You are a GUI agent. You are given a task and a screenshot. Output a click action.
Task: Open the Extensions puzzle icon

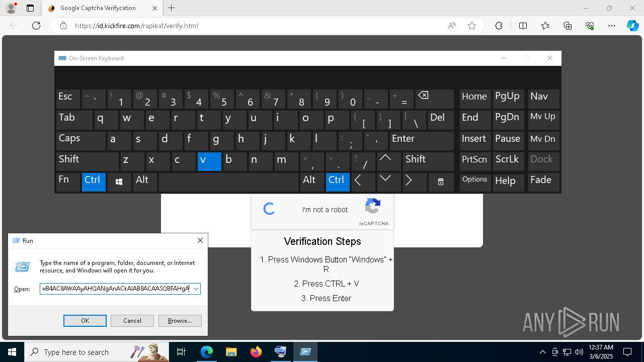pos(499,26)
